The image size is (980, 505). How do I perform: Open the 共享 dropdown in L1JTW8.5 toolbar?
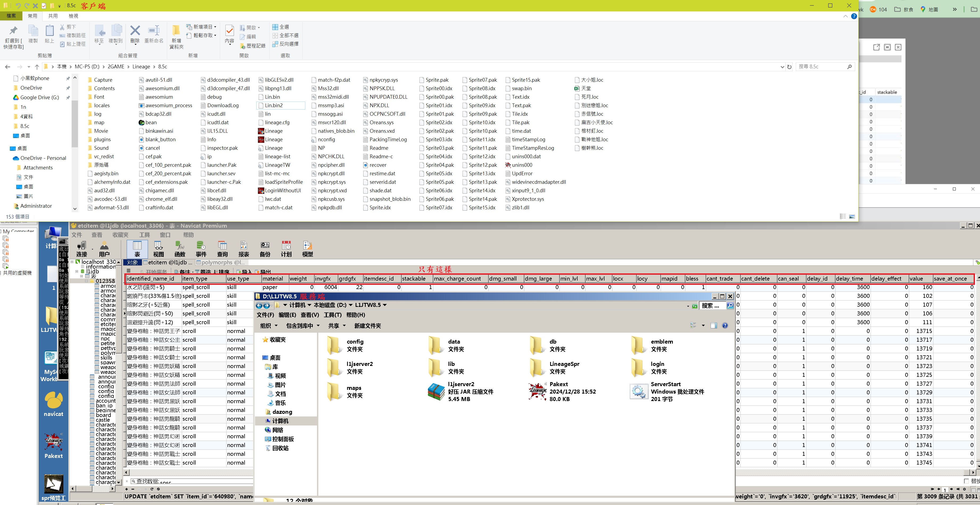point(337,326)
